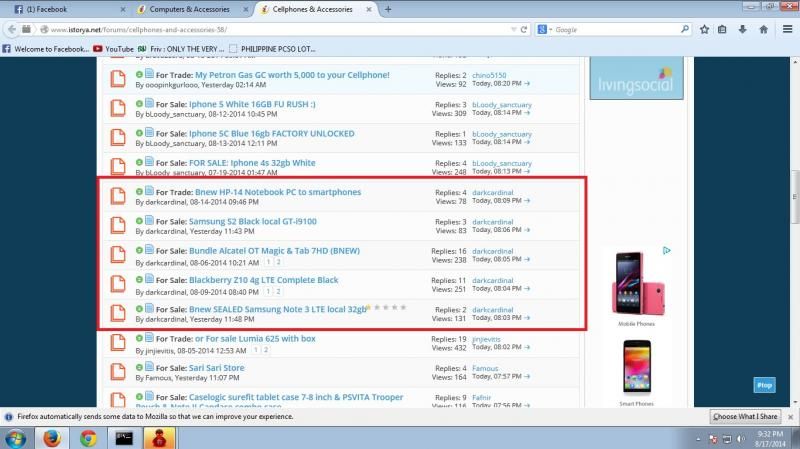Click the Firefox bookmark star icon
Image resolution: width=800 pixels, height=449 pixels.
click(705, 30)
